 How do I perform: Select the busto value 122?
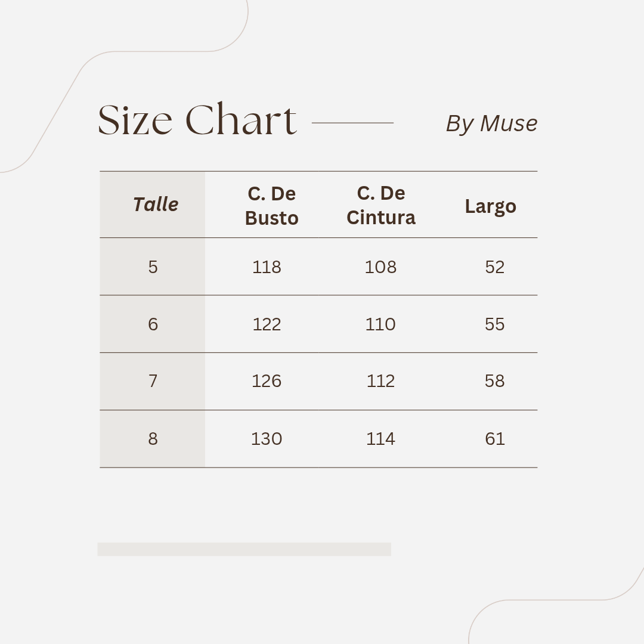click(267, 324)
